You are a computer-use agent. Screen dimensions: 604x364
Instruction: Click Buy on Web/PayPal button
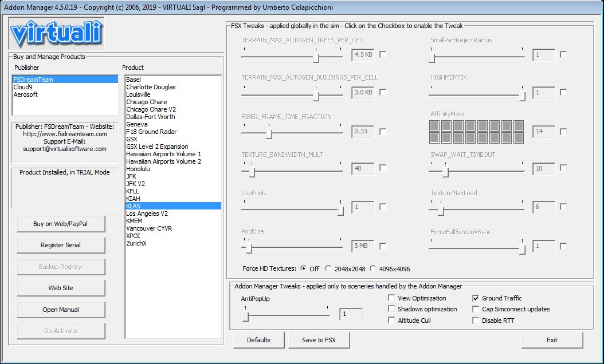click(x=61, y=224)
